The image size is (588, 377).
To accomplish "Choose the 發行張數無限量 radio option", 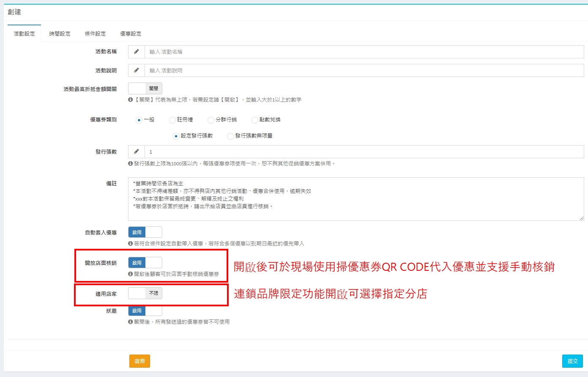I will (x=230, y=136).
